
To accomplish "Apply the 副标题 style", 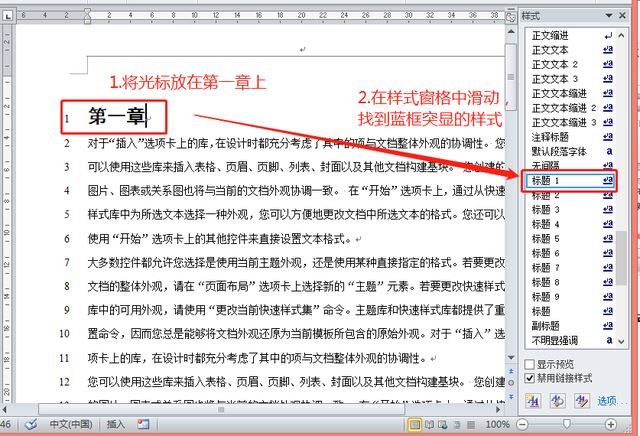I will click(570, 326).
